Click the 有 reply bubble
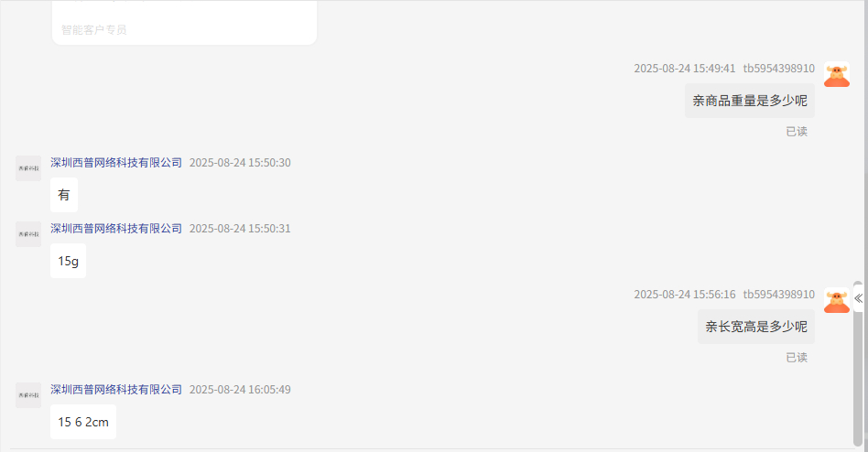The height and width of the screenshot is (452, 868). click(x=64, y=195)
